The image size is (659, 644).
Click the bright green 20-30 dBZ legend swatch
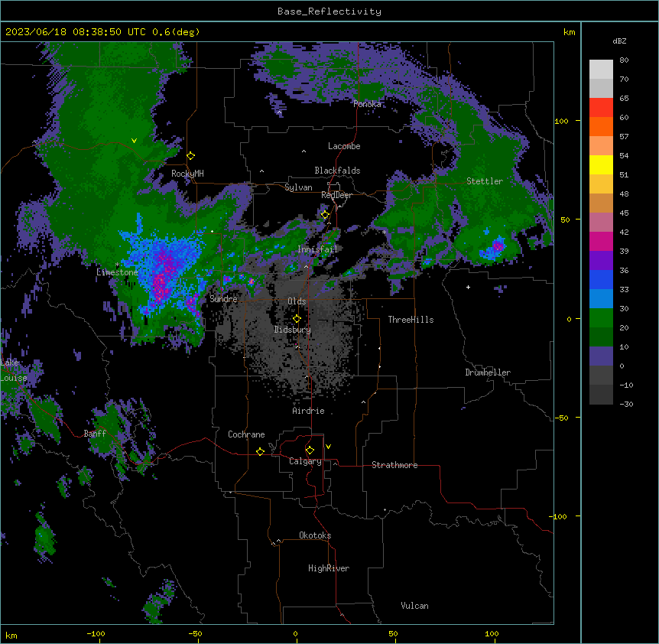coord(601,318)
